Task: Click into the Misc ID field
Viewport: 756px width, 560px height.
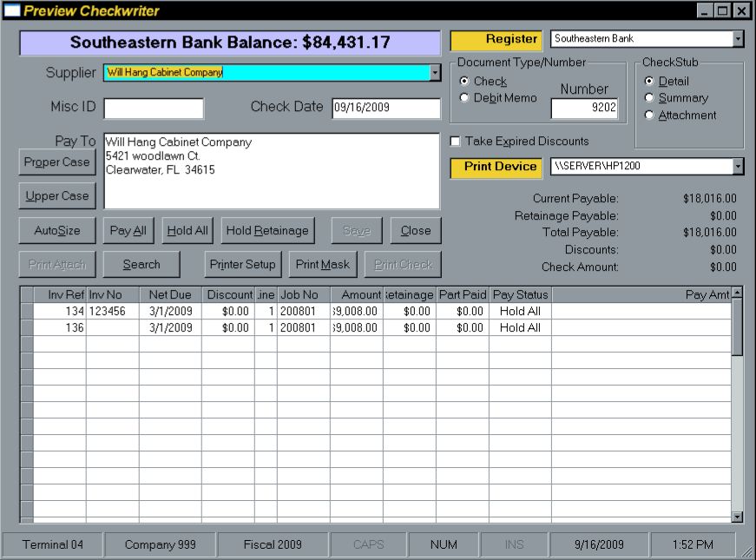Action: coord(154,109)
